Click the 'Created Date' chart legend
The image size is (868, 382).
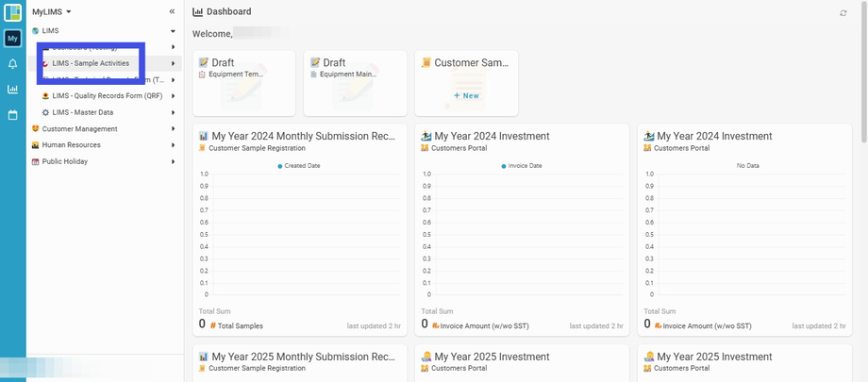coord(302,166)
